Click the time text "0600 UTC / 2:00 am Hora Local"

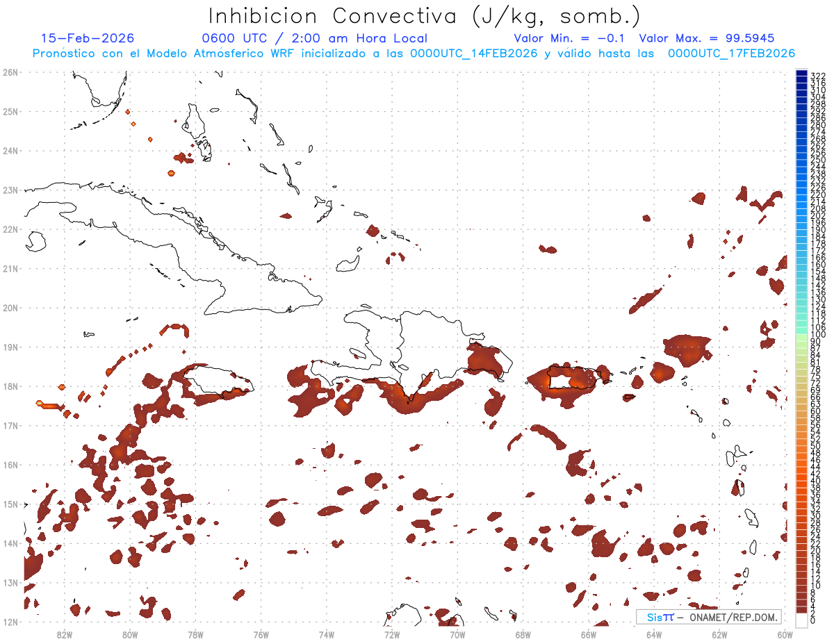pos(314,39)
